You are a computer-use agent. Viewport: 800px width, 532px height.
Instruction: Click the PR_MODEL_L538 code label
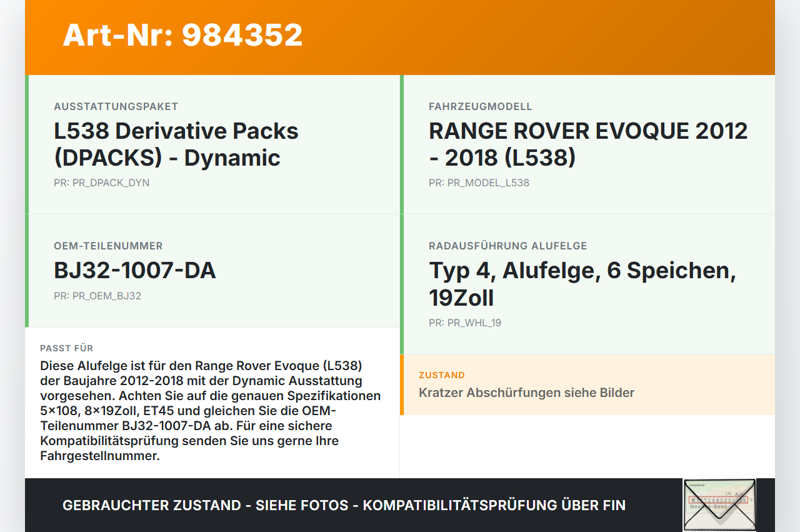click(479, 183)
